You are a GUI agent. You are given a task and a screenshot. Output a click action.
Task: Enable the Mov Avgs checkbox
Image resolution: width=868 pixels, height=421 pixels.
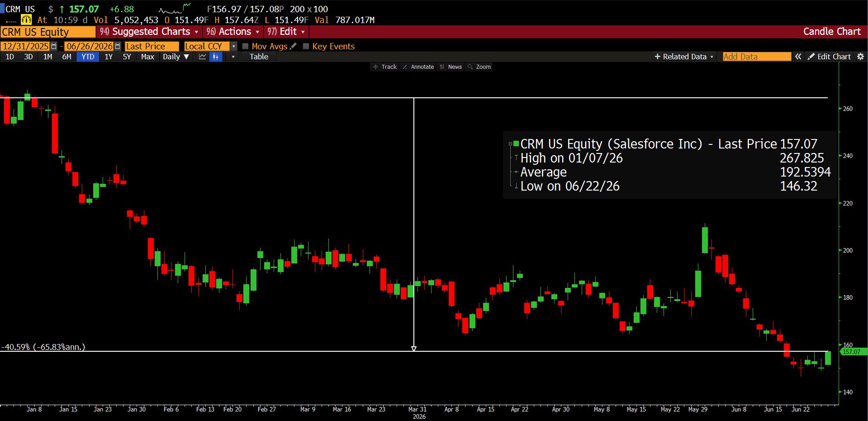point(246,46)
